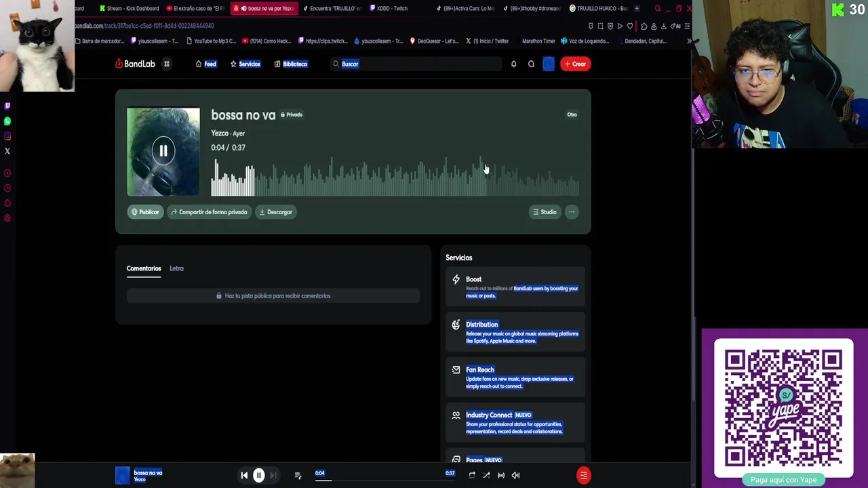Open the Fan Reach service
868x488 pixels.
pyautogui.click(x=515, y=378)
